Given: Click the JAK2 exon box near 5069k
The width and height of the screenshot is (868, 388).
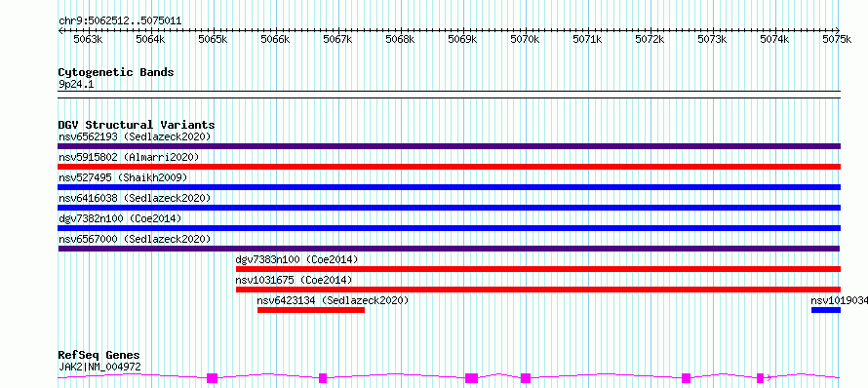Looking at the screenshot, I should pyautogui.click(x=472, y=378).
